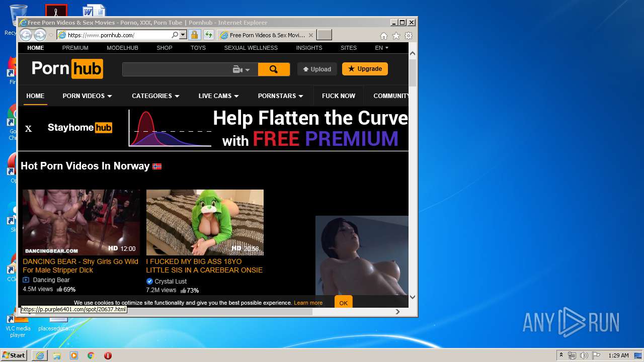The height and width of the screenshot is (362, 644).
Task: Open the COMMUNITY navigation item
Action: [390, 96]
